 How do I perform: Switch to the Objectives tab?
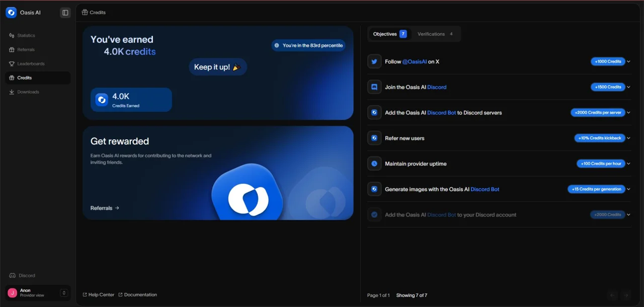(x=389, y=34)
